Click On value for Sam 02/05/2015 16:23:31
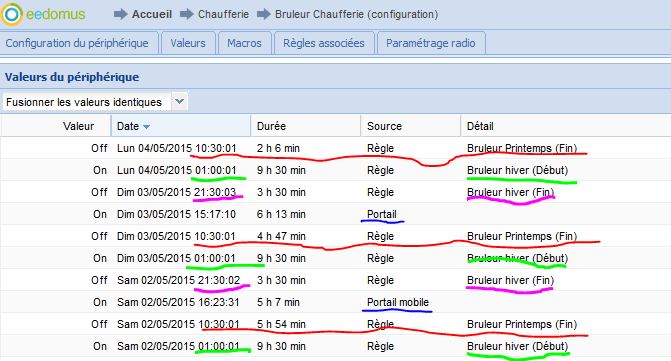 pyautogui.click(x=100, y=302)
